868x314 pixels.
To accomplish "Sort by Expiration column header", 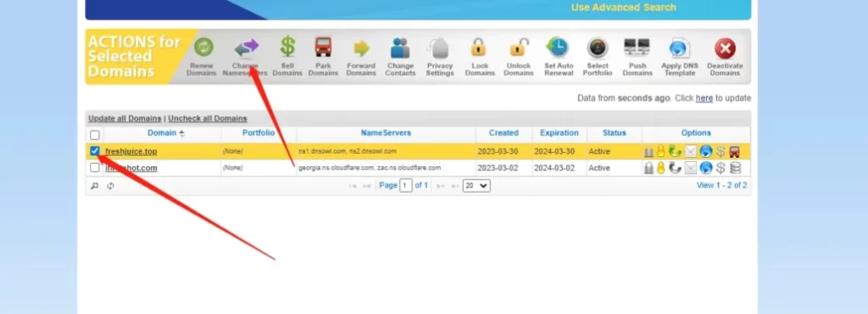I will [559, 133].
